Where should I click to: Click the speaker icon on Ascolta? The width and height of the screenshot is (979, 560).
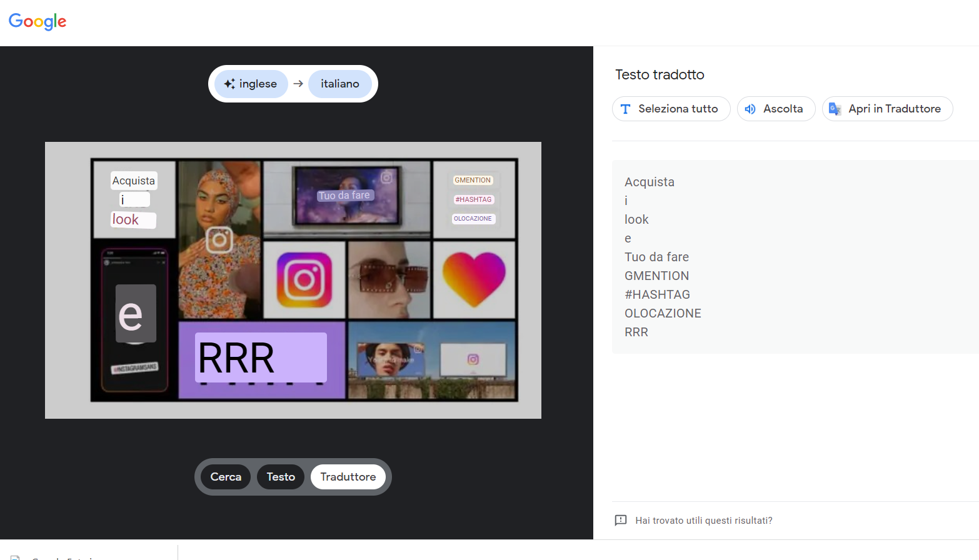pos(750,109)
